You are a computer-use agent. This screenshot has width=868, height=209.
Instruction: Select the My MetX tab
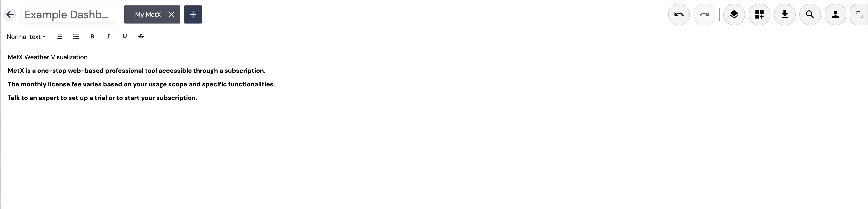click(148, 14)
